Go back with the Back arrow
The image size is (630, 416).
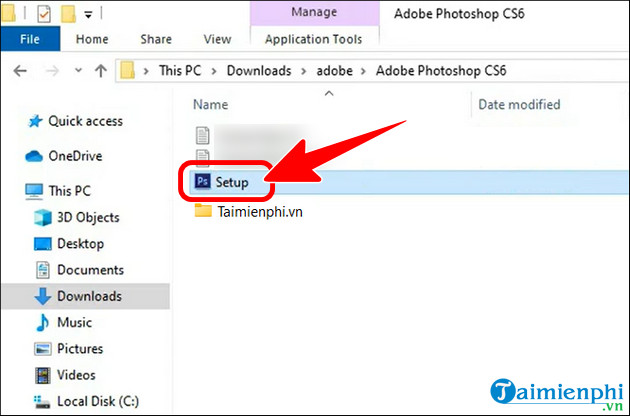click(20, 71)
